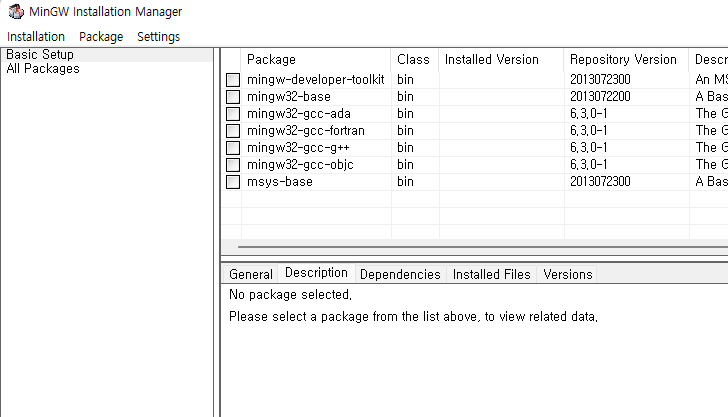This screenshot has height=417, width=728.
Task: Switch to the Versions tab
Action: [x=568, y=274]
